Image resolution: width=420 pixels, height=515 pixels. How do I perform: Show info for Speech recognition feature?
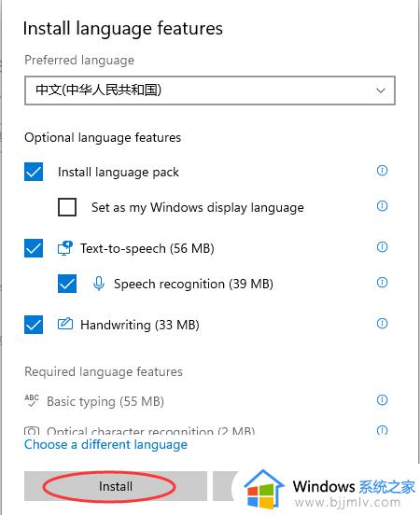pyautogui.click(x=382, y=283)
